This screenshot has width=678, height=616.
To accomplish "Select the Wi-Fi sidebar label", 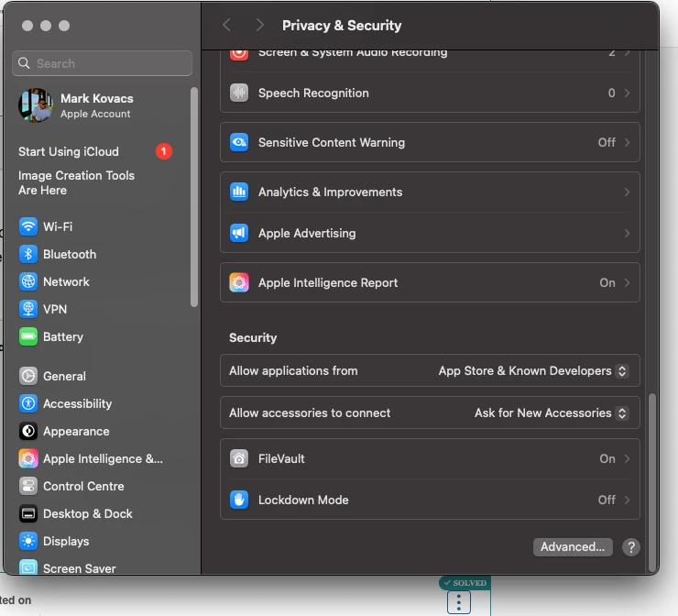I will click(x=58, y=226).
